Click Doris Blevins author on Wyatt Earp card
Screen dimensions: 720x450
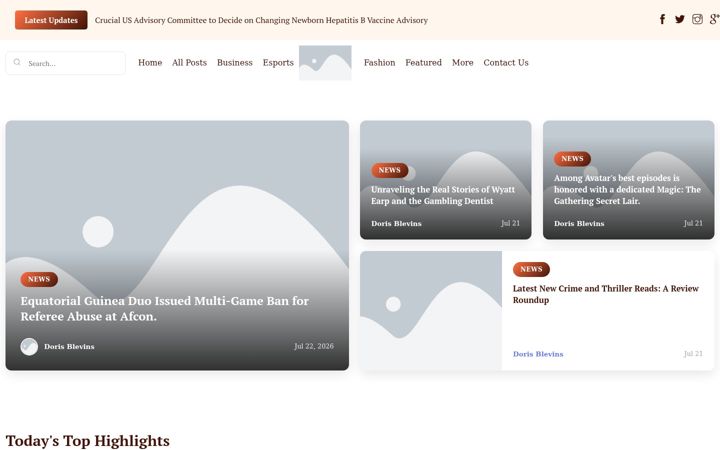[x=396, y=224]
